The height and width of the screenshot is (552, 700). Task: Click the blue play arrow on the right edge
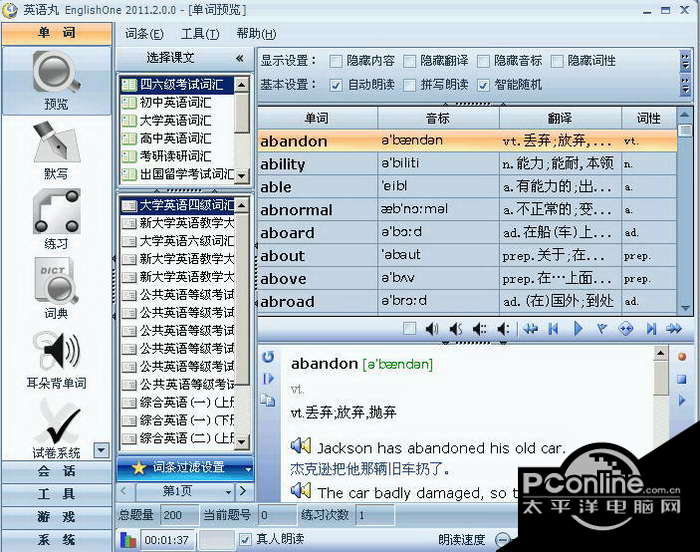[x=682, y=400]
